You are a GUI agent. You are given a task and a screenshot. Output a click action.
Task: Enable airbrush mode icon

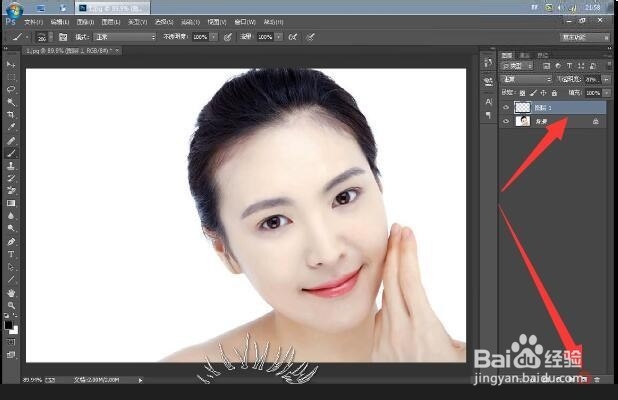(293, 37)
